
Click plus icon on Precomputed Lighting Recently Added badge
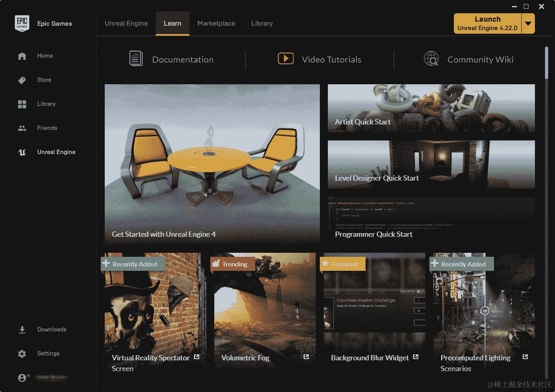[435, 263]
